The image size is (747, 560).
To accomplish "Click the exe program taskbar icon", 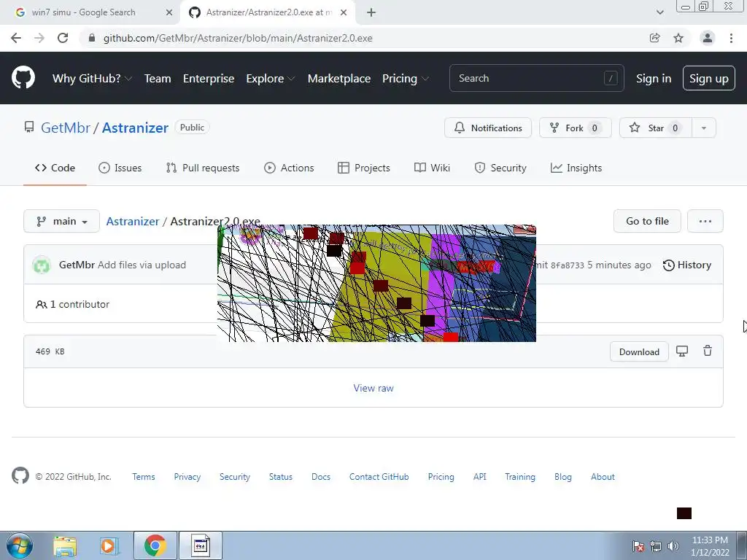I will [201, 545].
